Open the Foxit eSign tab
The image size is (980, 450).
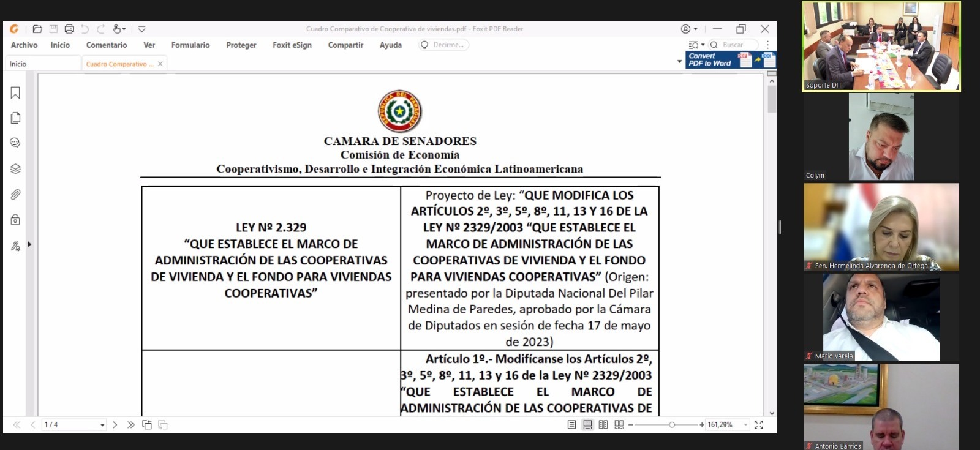[x=292, y=45]
